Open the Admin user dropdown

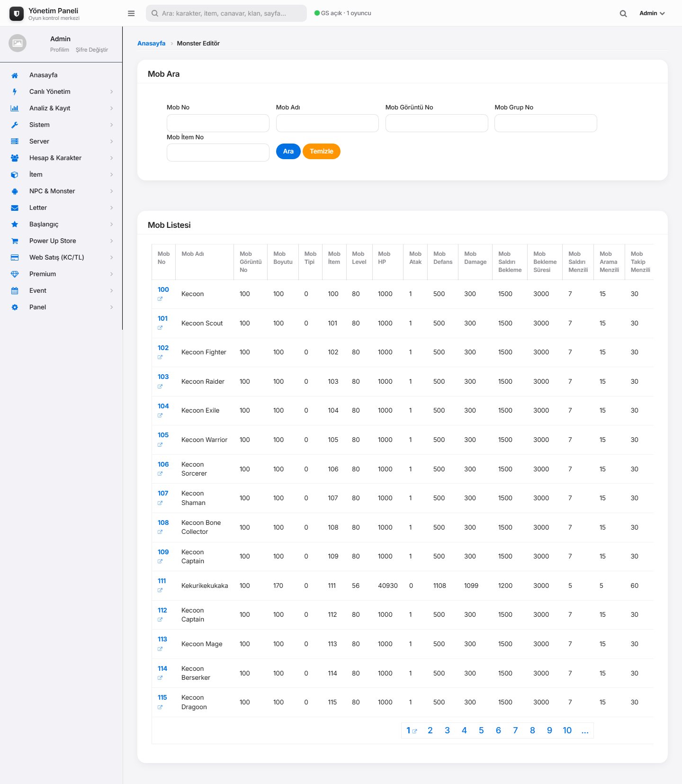point(652,13)
